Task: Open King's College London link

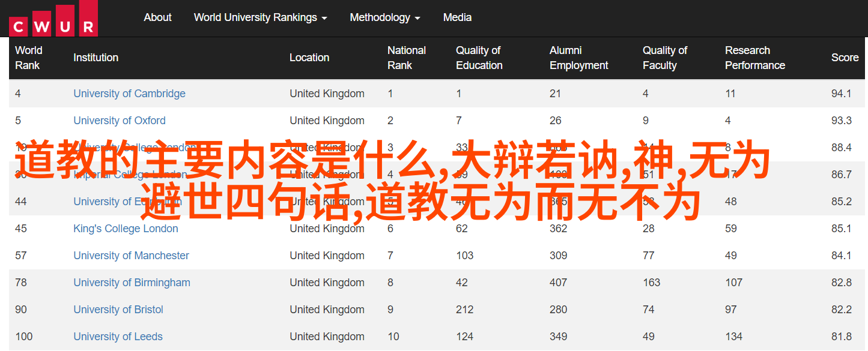Action: (x=126, y=229)
